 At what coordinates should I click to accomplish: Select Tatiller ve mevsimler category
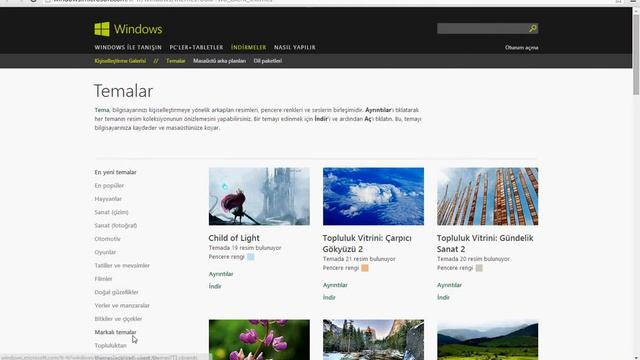122,265
